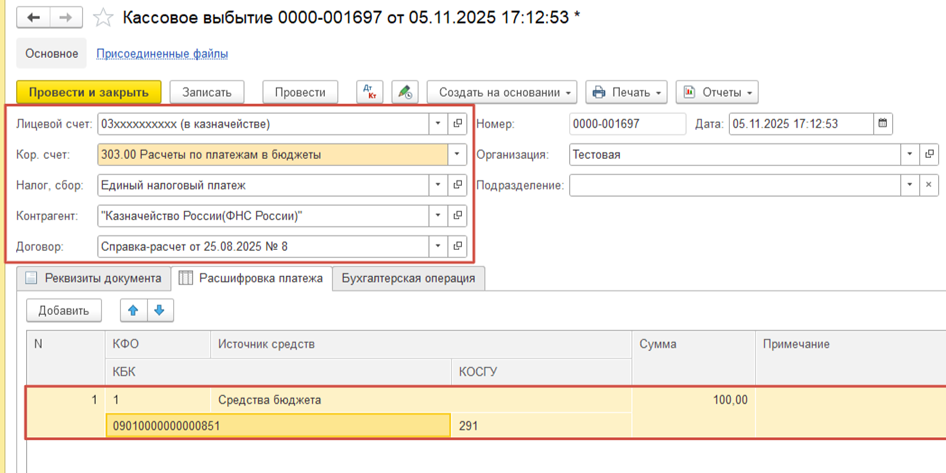Select the KБК cell 09010000000000851

click(278, 425)
